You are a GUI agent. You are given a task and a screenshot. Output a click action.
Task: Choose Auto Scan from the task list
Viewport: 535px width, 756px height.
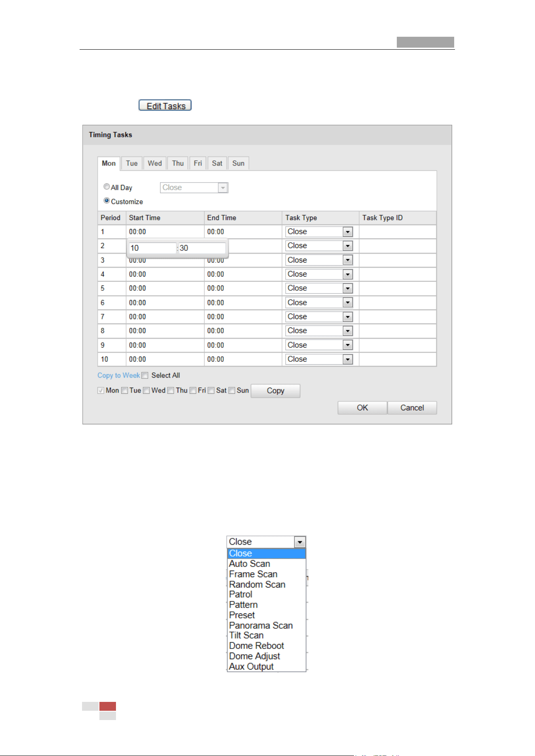(x=267, y=564)
